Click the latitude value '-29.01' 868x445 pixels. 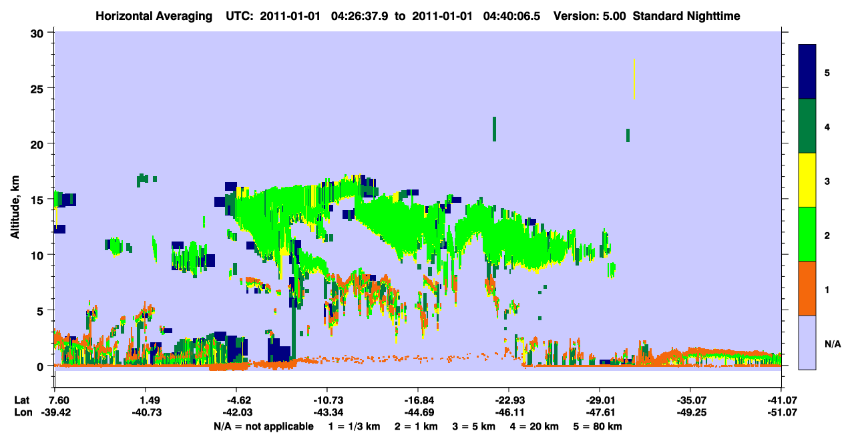click(x=600, y=400)
